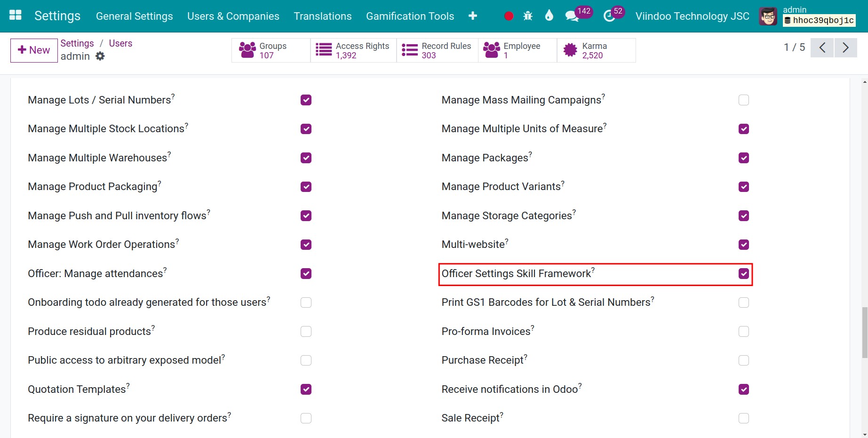Open Employee 1 stat button
The image size is (868, 438).
518,50
